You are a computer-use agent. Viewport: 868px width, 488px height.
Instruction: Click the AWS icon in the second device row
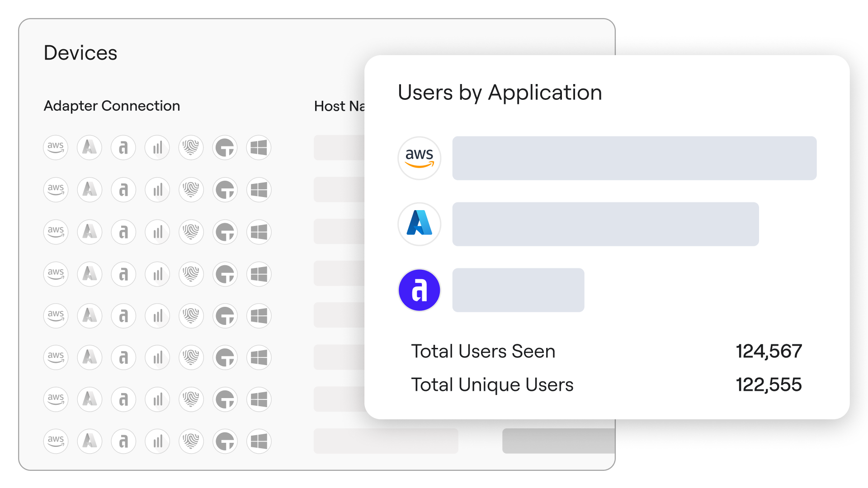(x=56, y=189)
